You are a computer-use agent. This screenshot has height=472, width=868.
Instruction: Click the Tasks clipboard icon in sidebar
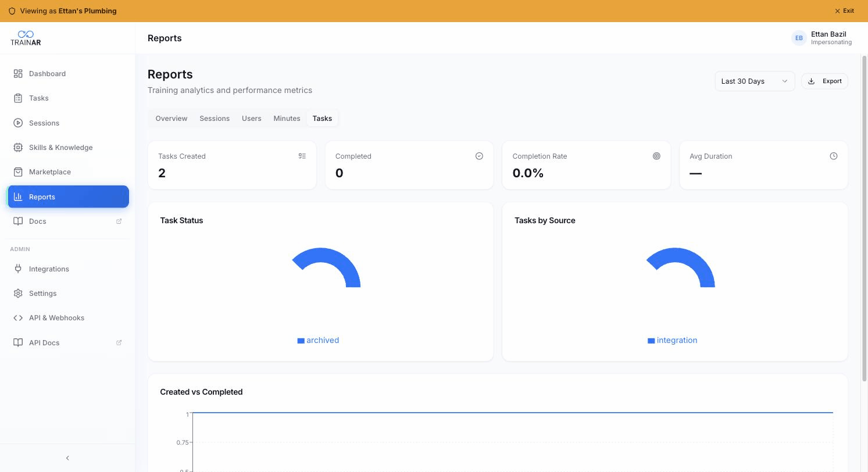pos(18,98)
